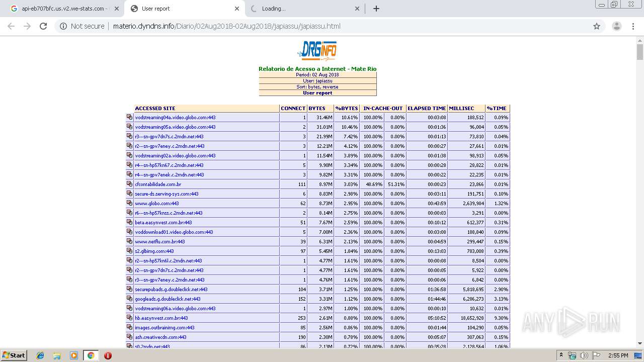Click the detail icon beside hb.easynvest.com.br:443

[x=129, y=318]
